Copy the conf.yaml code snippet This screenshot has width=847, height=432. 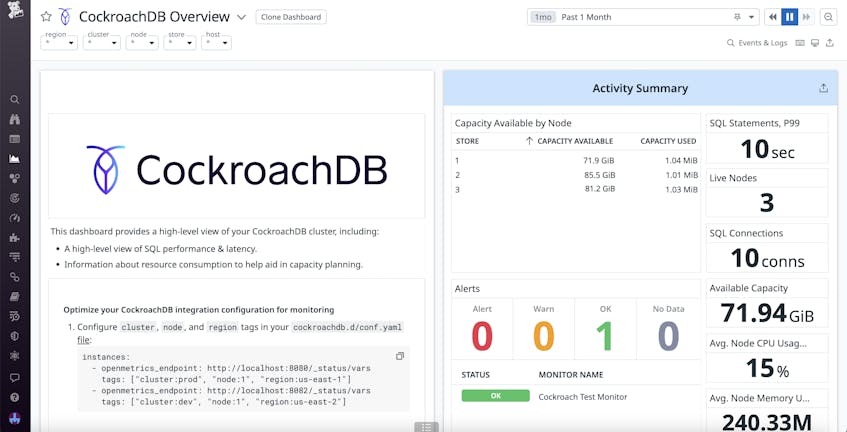pos(400,356)
